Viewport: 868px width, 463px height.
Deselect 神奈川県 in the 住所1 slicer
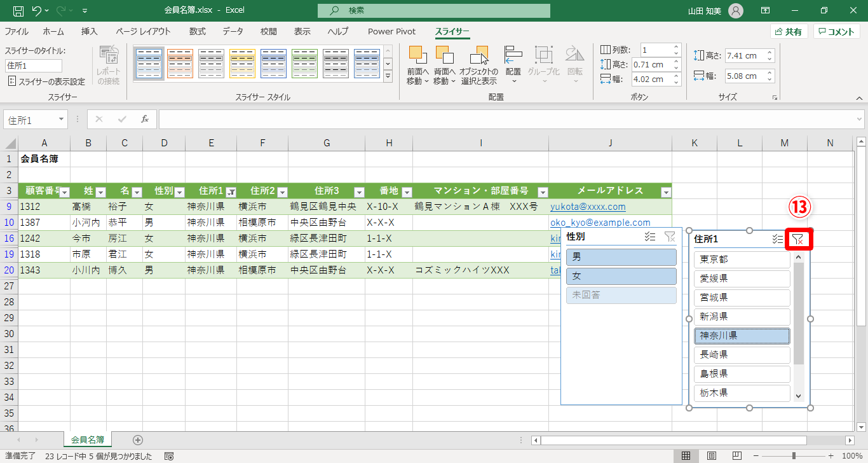coord(742,336)
